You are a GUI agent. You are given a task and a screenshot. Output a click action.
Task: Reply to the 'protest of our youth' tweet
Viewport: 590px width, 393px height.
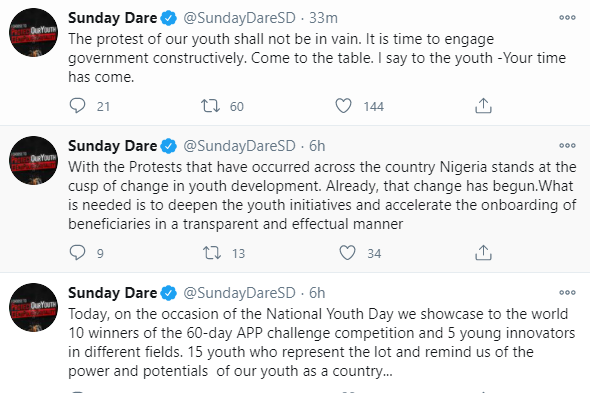pyautogui.click(x=78, y=106)
